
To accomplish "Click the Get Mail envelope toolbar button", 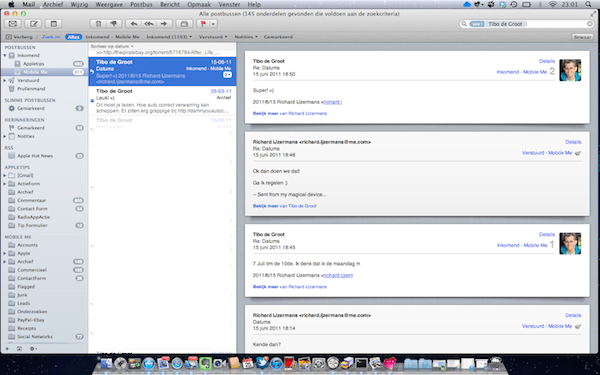I will 13,24.
